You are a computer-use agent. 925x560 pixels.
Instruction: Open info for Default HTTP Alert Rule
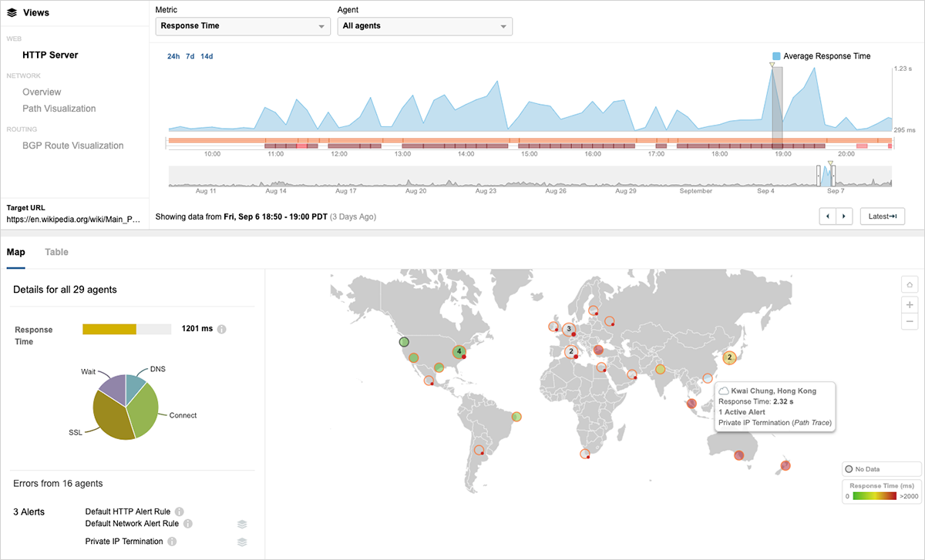click(180, 511)
